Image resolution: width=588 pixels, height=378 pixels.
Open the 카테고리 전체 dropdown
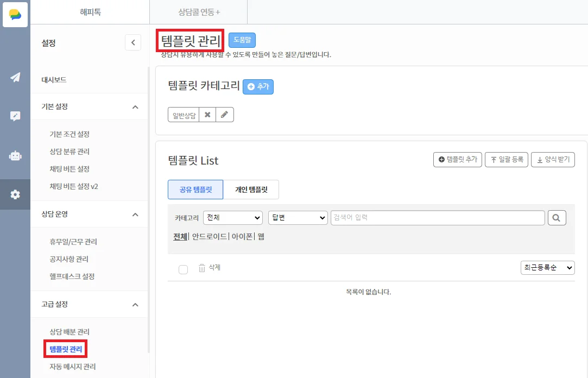point(232,218)
